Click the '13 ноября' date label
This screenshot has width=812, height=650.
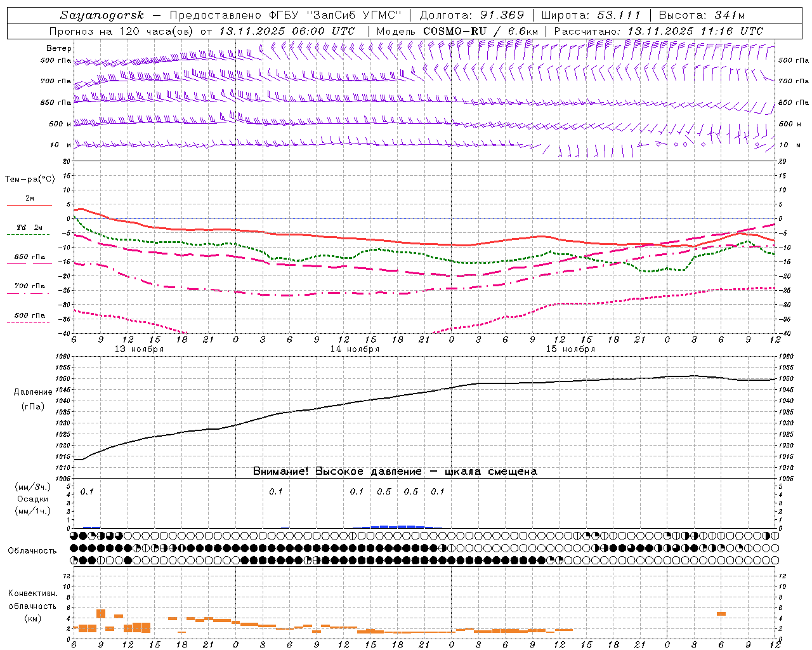(x=139, y=349)
